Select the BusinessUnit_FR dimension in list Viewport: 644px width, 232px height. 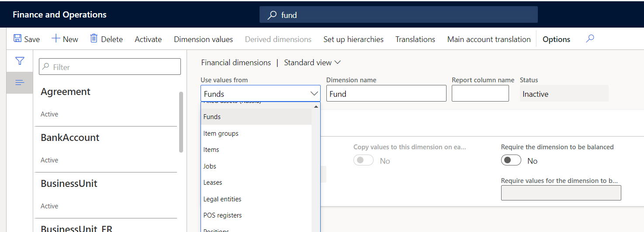(106, 225)
